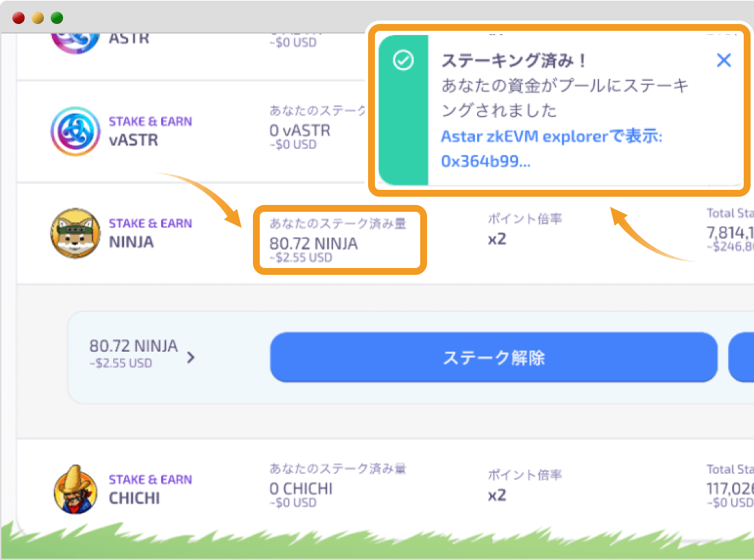Select the STAKE & EARN vASTR row title
The width and height of the screenshot is (754, 560).
coord(150,131)
